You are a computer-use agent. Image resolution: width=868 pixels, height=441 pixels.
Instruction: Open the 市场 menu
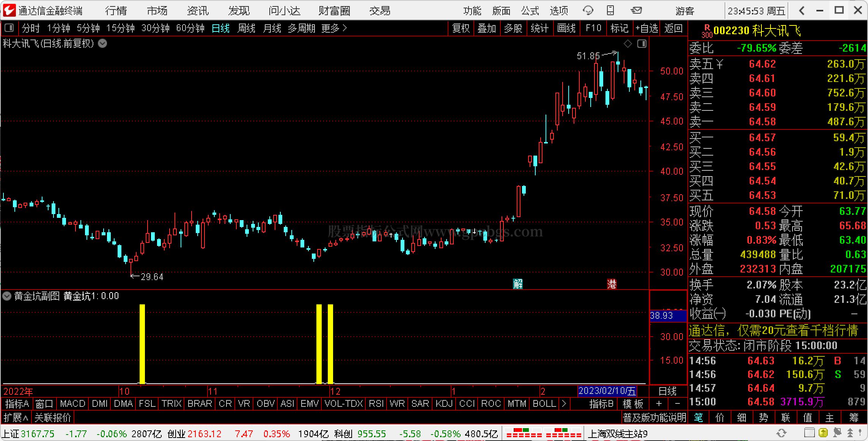(157, 11)
